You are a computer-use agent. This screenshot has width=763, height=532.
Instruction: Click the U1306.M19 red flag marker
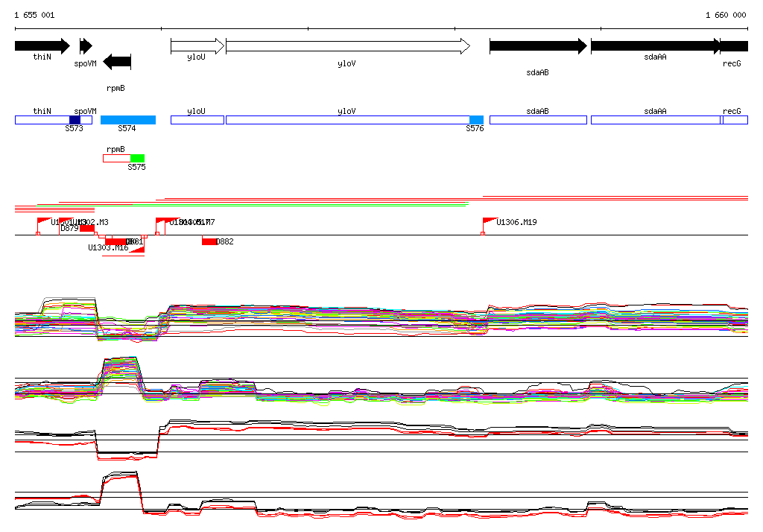pos(490,221)
